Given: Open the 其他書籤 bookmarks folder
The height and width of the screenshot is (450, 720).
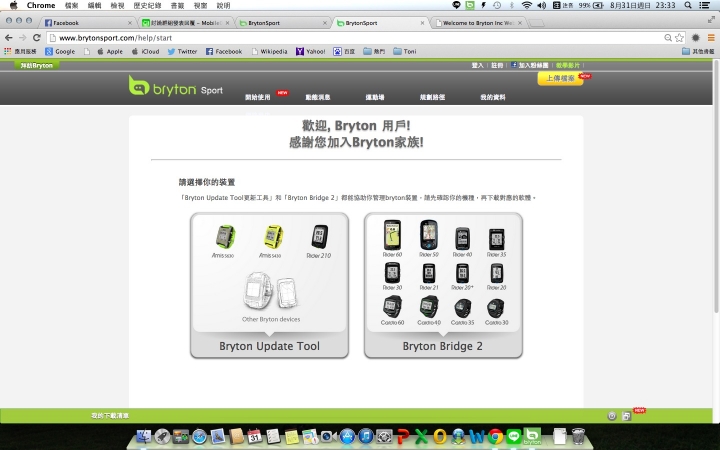Looking at the screenshot, I should pos(698,51).
